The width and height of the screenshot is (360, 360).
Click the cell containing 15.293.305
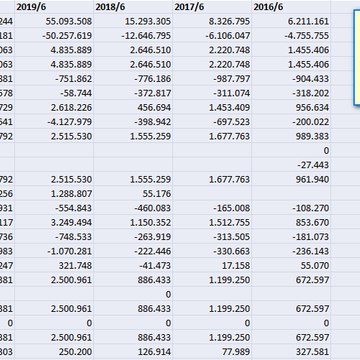[x=133, y=21]
